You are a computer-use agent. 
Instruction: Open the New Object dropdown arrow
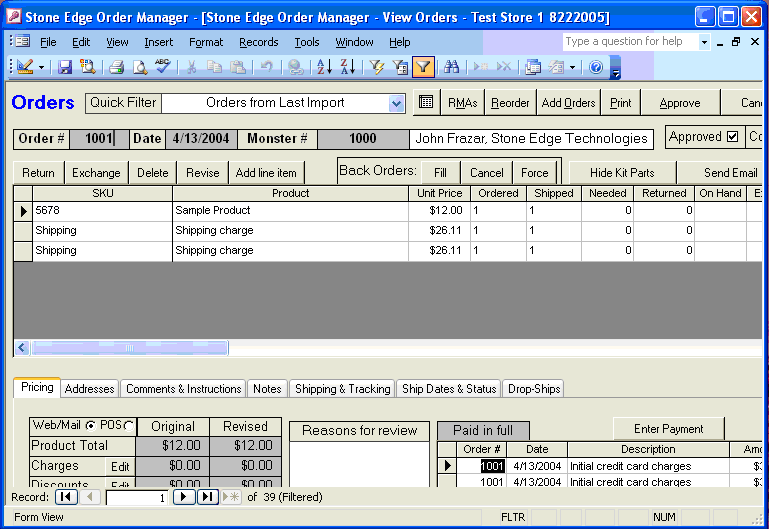[x=572, y=67]
